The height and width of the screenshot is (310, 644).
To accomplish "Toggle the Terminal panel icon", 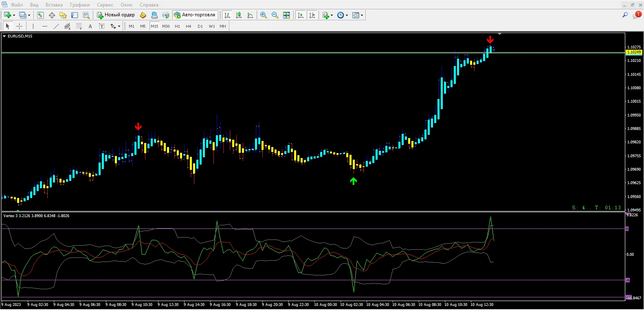I will (x=75, y=15).
